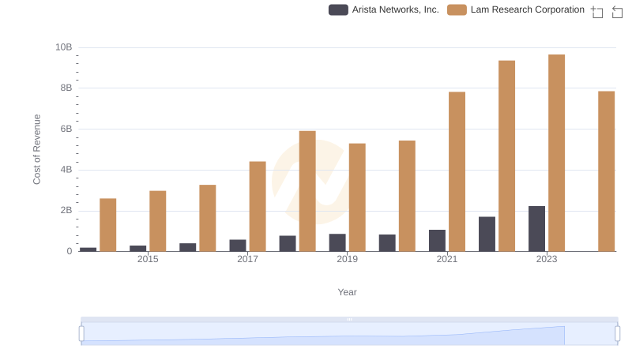Click the y-axis label 2B

(x=66, y=210)
